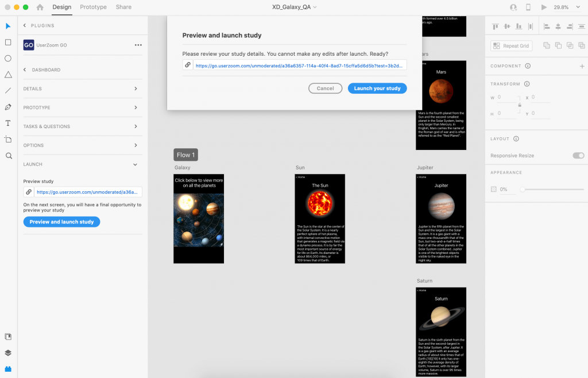The width and height of the screenshot is (588, 378).
Task: Cancel the launch dialog
Action: click(325, 88)
